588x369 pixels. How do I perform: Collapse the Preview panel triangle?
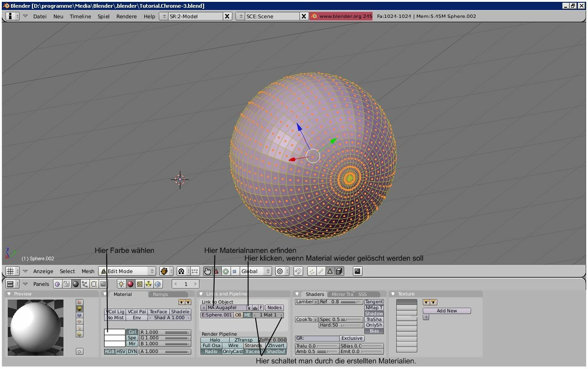point(9,294)
